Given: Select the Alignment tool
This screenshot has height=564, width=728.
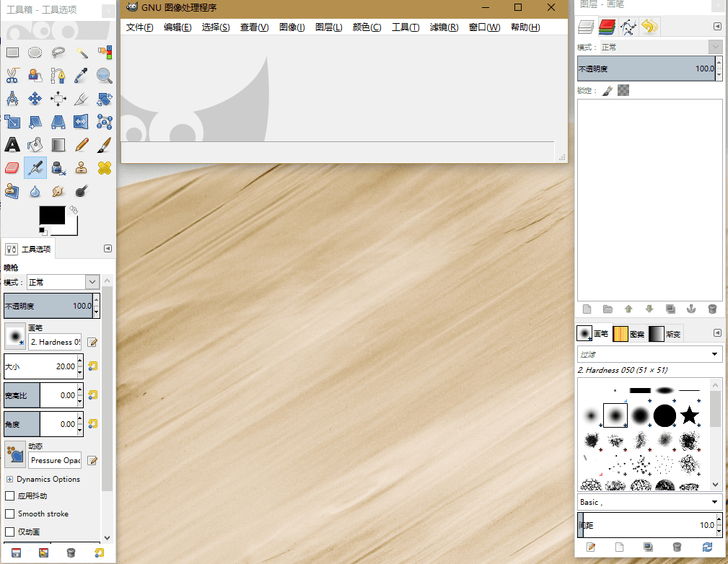Looking at the screenshot, I should click(58, 99).
